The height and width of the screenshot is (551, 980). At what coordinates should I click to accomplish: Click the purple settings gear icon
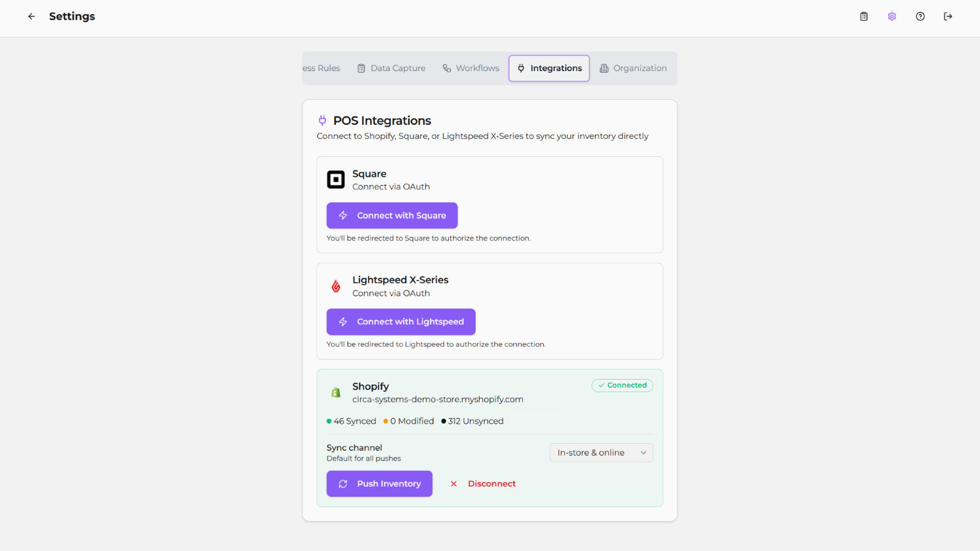(x=892, y=17)
